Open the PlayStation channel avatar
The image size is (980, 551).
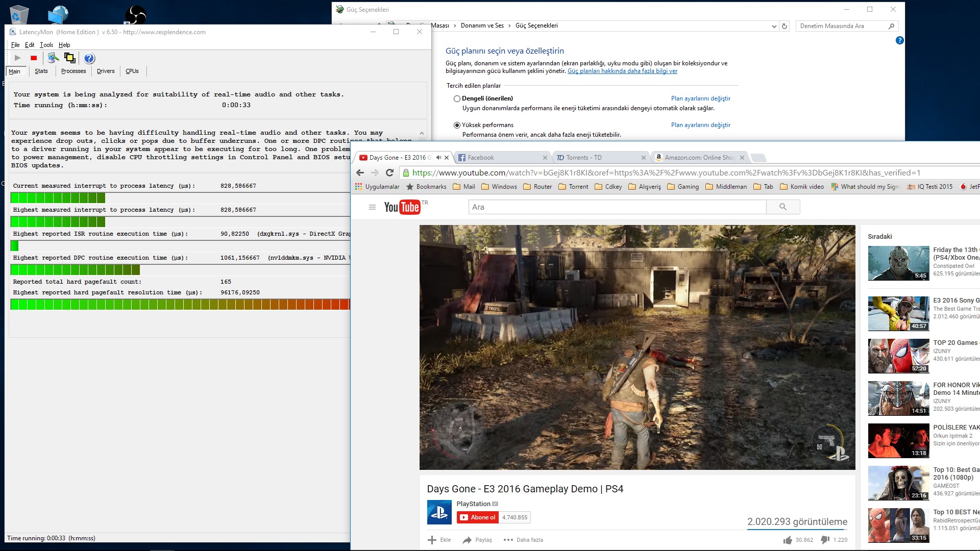click(439, 512)
